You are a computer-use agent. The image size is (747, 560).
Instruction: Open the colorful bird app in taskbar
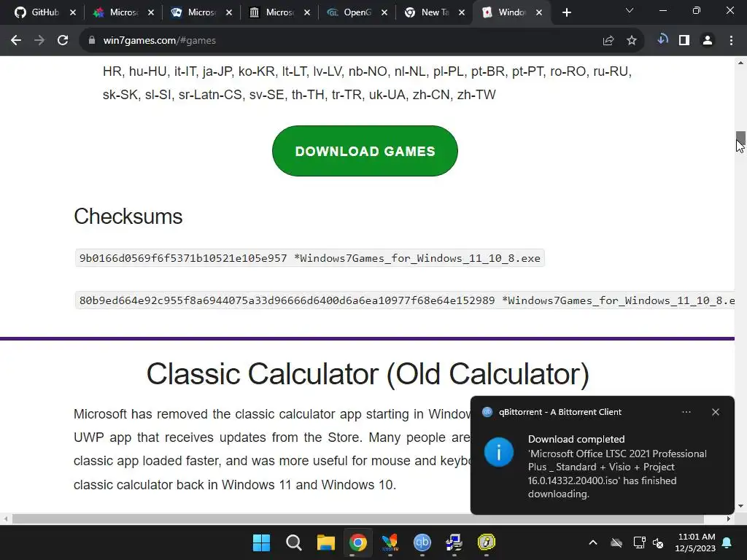[390, 542]
